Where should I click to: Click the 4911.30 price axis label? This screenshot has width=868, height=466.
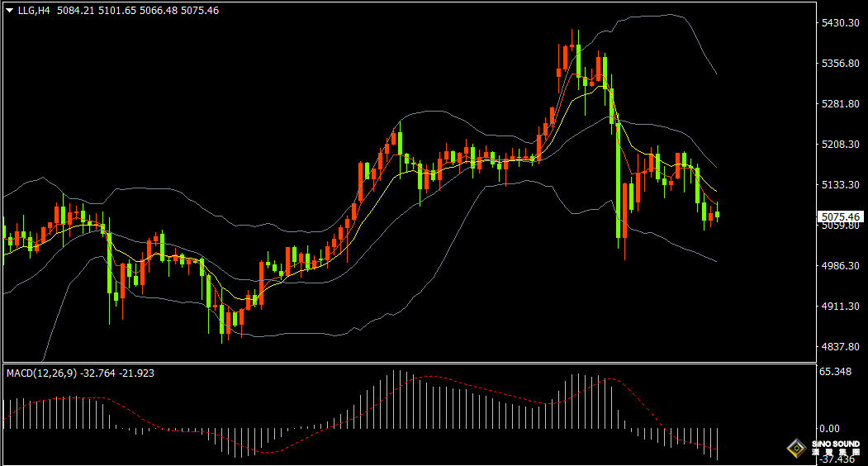(839, 307)
